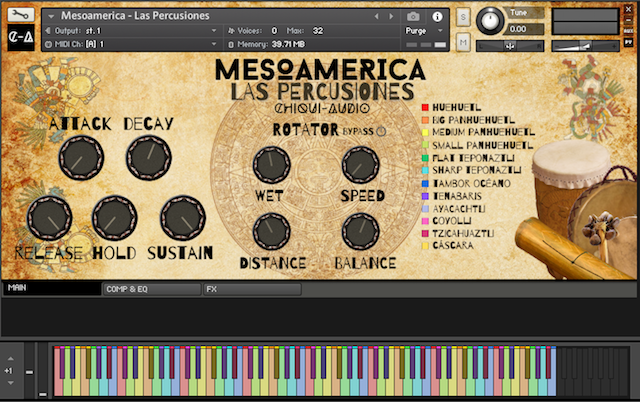Image resolution: width=640 pixels, height=402 pixels.
Task: Click the wrench edit-instrument icon
Action: click(19, 16)
